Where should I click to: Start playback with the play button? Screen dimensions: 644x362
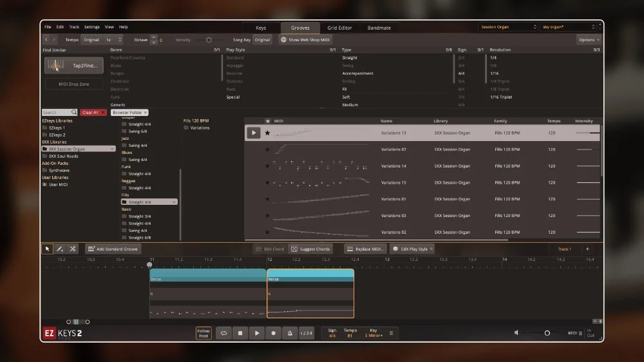tap(257, 333)
